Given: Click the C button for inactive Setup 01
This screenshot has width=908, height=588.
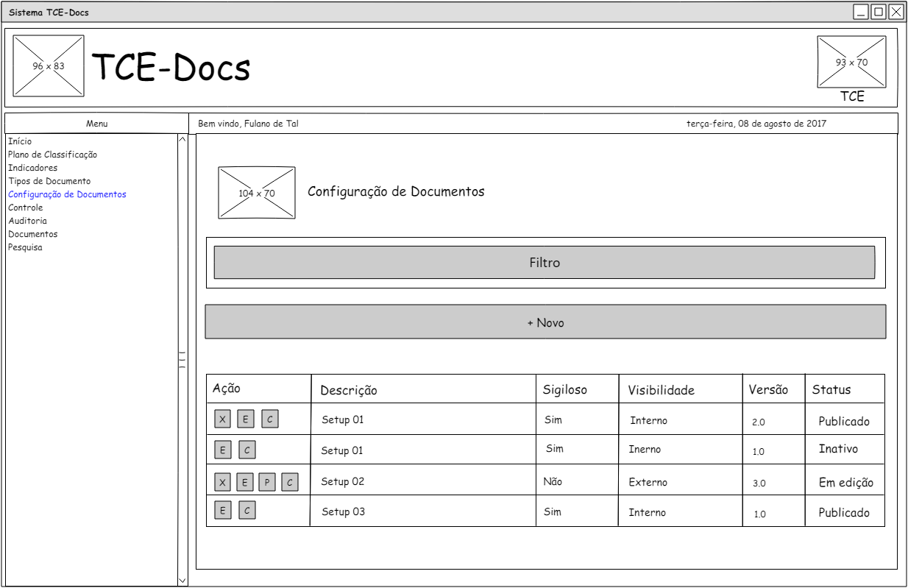Looking at the screenshot, I should (x=247, y=450).
